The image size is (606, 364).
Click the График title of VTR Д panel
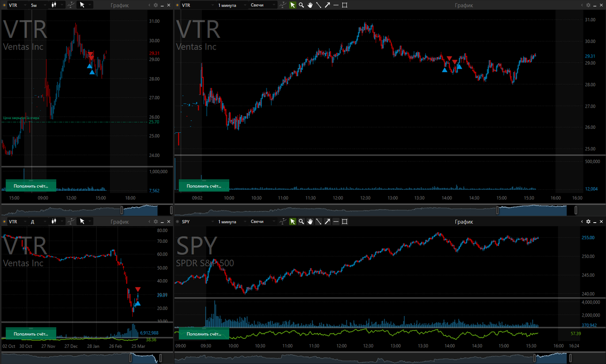pyautogui.click(x=120, y=221)
